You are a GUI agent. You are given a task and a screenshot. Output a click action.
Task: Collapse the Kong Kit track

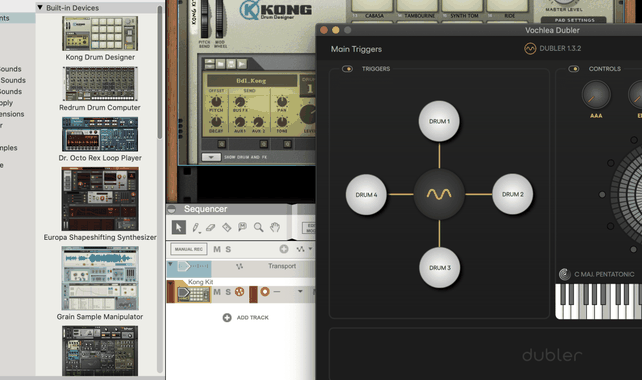click(x=170, y=283)
